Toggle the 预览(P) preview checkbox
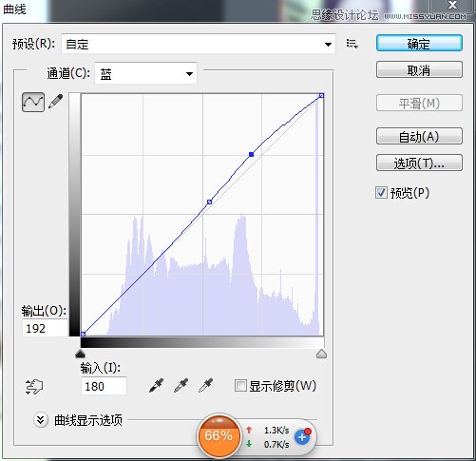Image resolution: width=476 pixels, height=461 pixels. coord(381,192)
